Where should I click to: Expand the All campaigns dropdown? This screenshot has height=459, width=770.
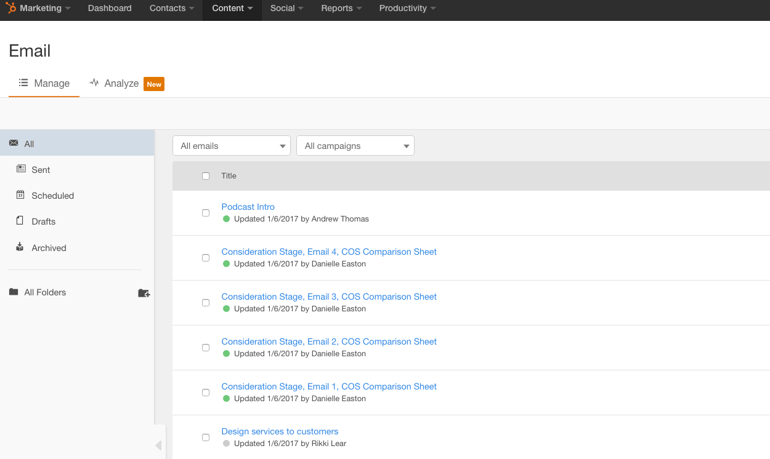[x=355, y=146]
